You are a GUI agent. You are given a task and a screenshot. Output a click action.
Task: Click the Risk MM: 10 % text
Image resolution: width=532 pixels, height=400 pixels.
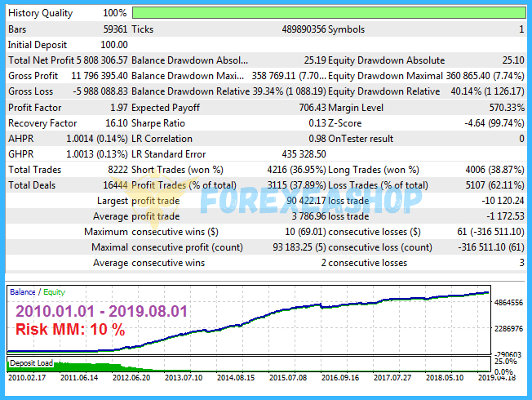tap(71, 330)
